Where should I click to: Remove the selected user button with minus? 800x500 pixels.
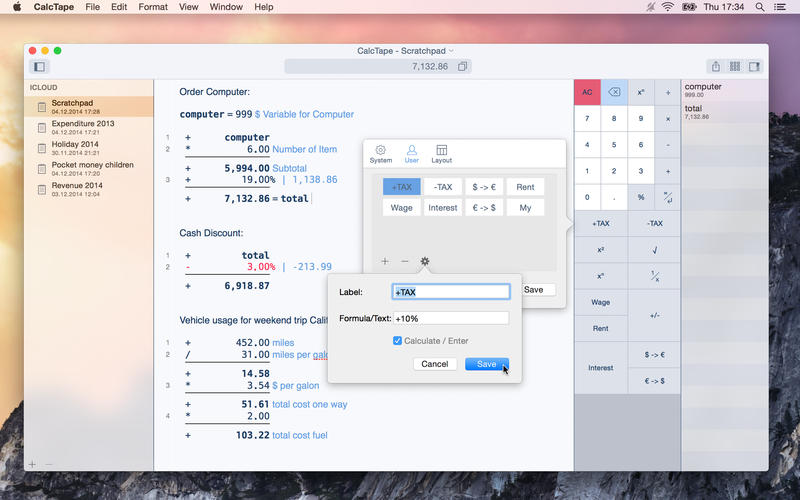coord(405,261)
